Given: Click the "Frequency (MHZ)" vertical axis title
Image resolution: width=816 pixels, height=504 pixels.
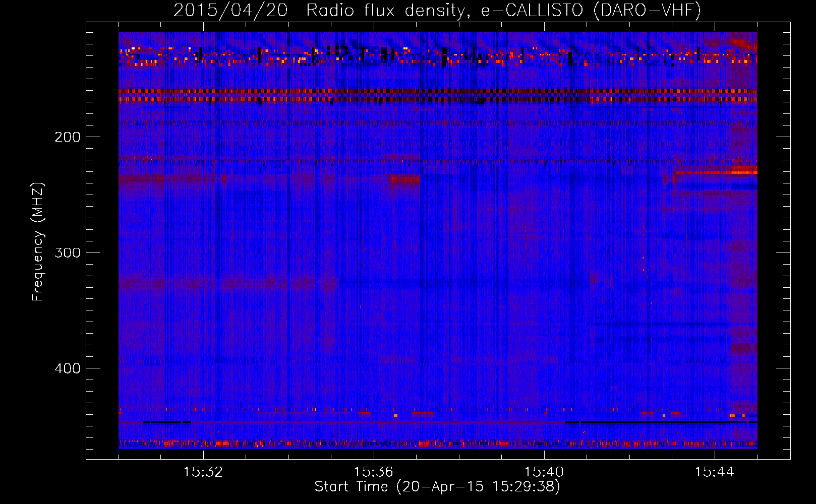Looking at the screenshot, I should (38, 242).
